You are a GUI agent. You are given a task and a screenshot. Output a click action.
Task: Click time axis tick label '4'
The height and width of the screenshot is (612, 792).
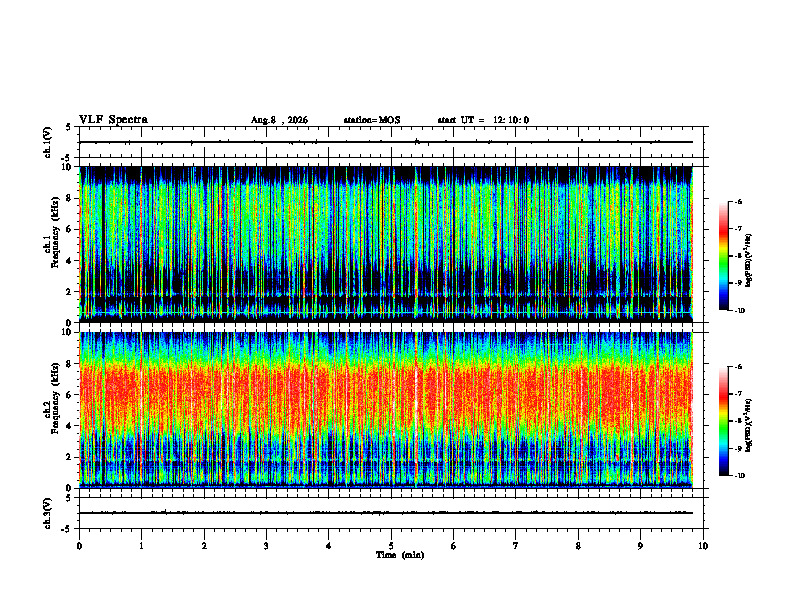pos(329,546)
